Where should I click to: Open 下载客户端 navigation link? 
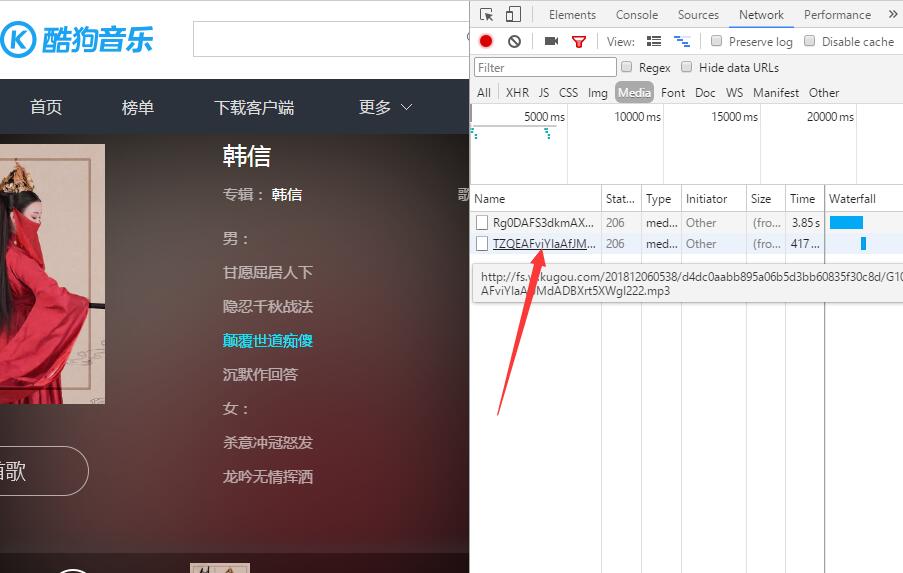point(254,107)
